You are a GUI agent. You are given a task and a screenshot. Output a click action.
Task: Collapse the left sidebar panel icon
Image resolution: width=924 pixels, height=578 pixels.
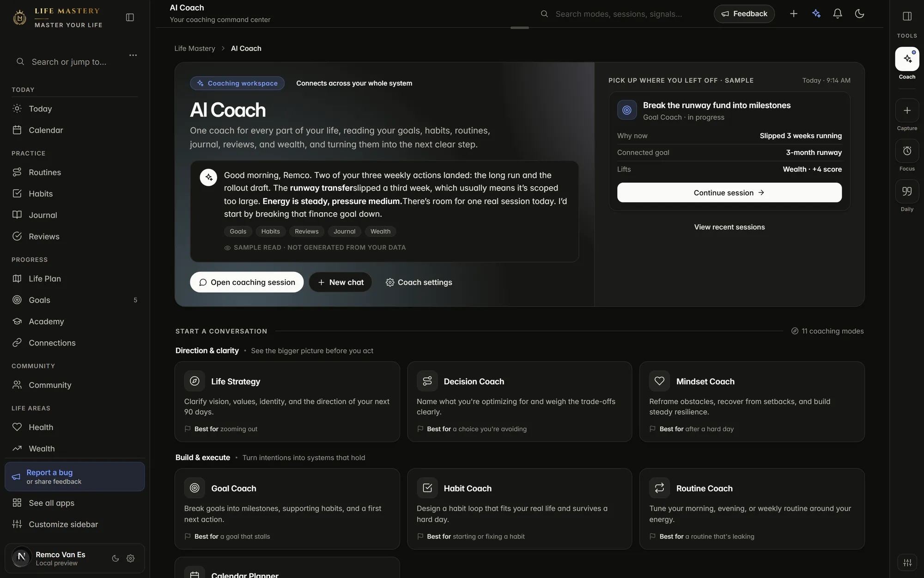click(130, 17)
